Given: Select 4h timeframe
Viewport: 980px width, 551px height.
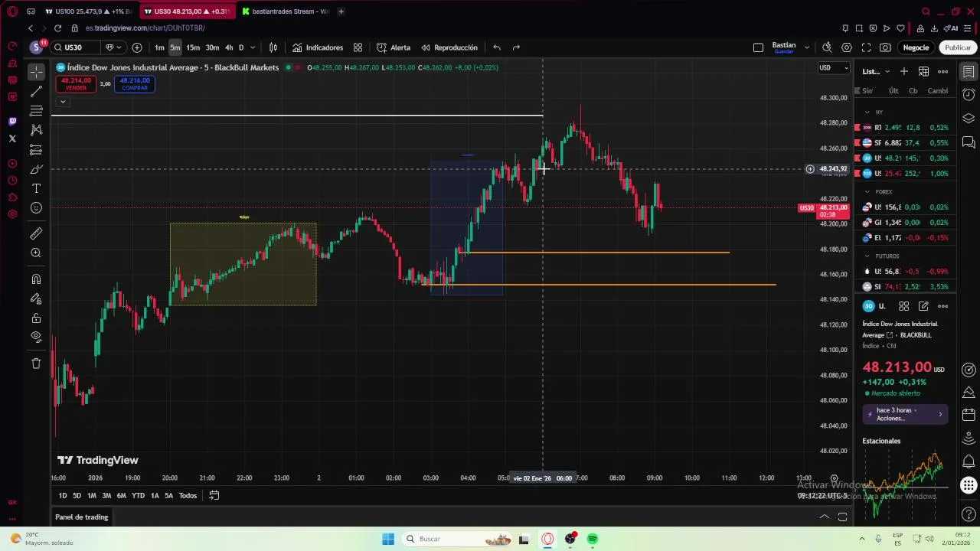Looking at the screenshot, I should (x=229, y=47).
